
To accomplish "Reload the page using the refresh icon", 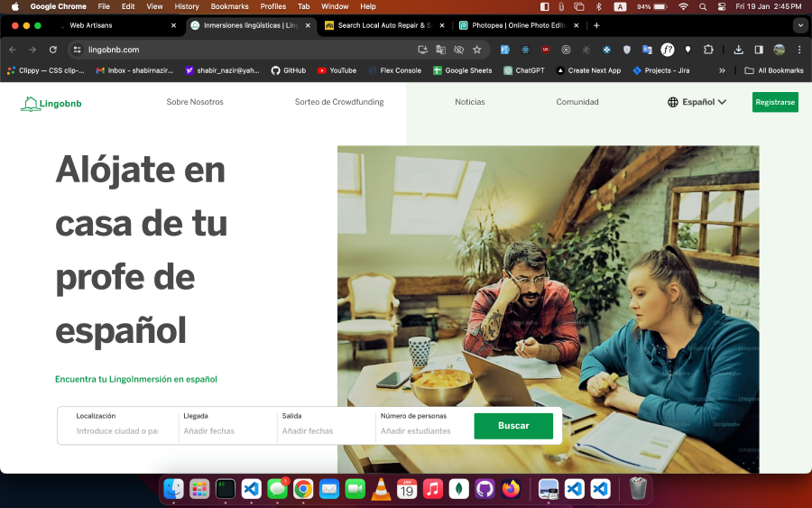I will click(53, 50).
